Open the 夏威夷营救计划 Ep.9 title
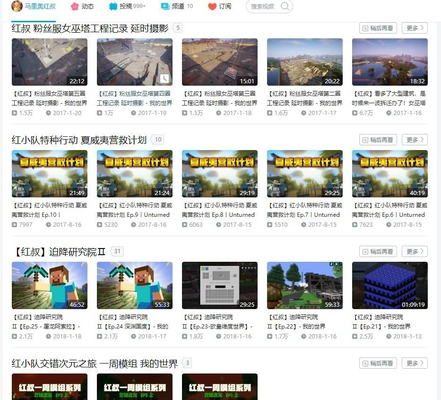 pos(135,210)
